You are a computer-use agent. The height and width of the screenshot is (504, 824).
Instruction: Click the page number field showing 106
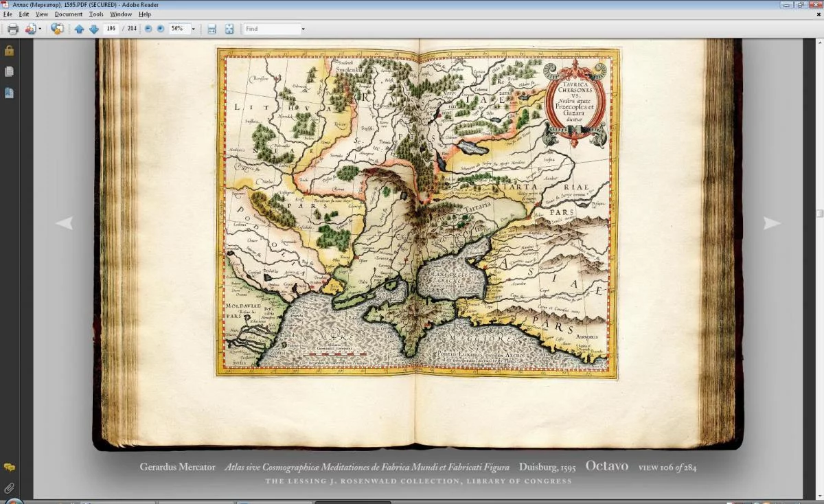(x=111, y=29)
